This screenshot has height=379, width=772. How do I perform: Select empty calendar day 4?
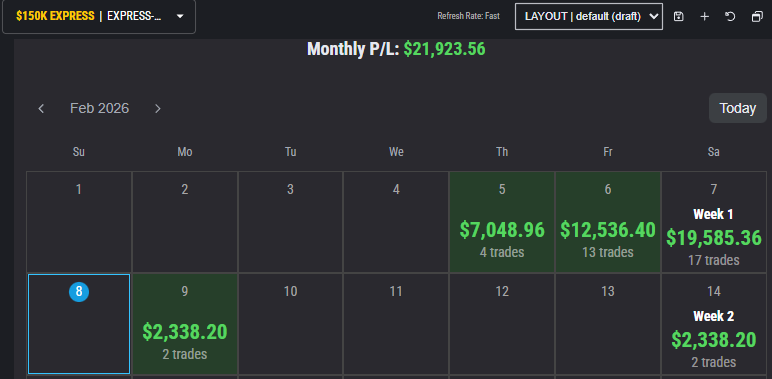[x=396, y=222]
